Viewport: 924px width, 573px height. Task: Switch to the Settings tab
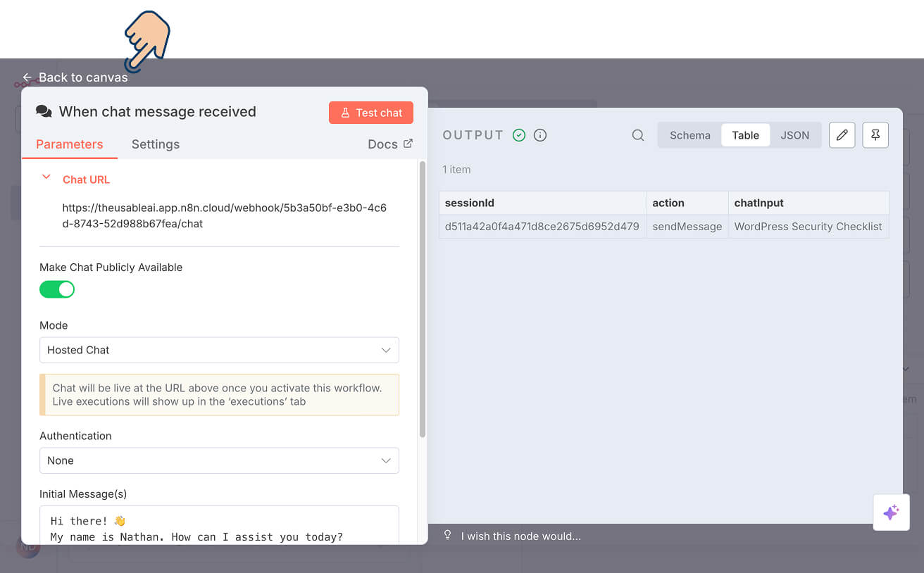point(156,144)
